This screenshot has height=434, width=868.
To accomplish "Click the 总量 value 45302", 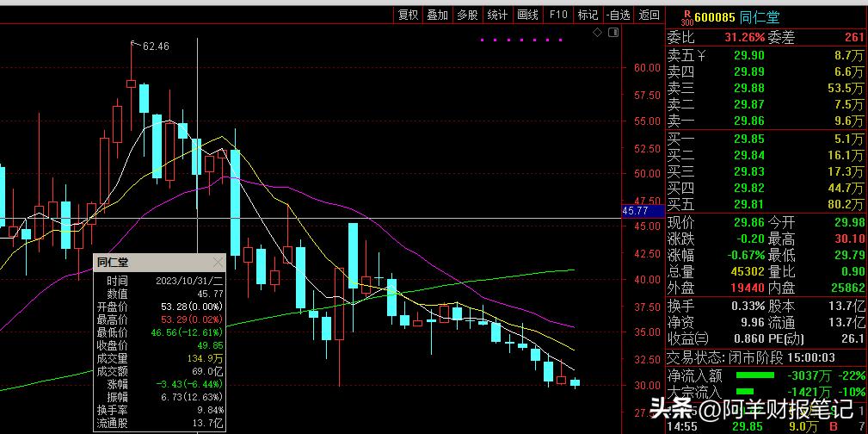I will click(747, 272).
